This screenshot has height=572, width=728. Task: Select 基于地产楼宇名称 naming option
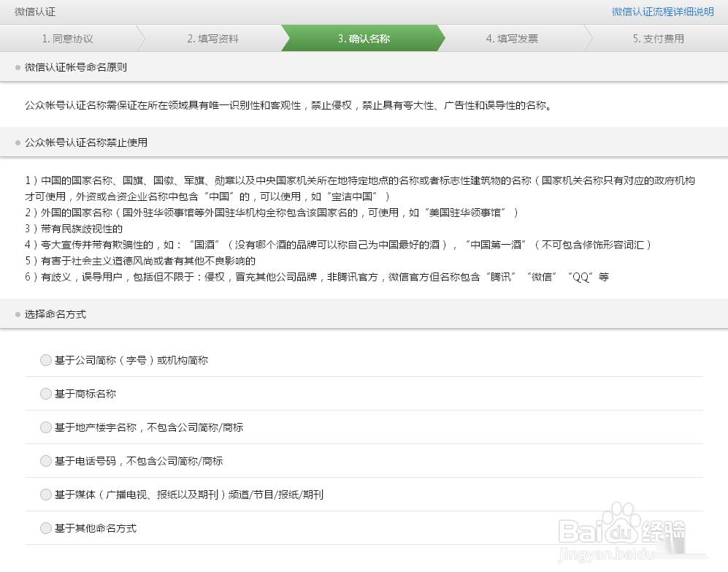click(45, 427)
